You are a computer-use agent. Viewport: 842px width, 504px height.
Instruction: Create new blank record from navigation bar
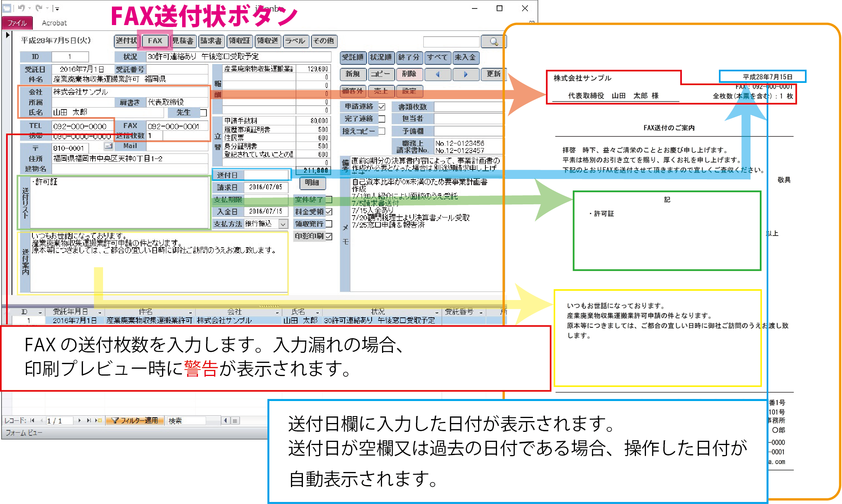[98, 420]
